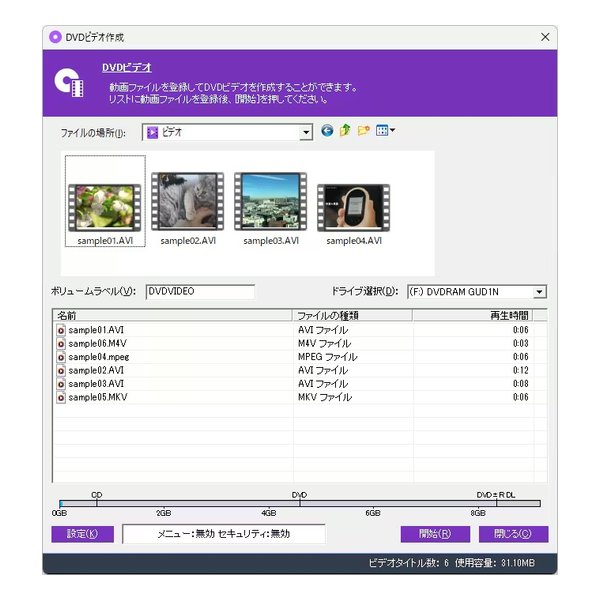The image size is (600, 600).
Task: Select sample06.M4V in the title list
Action: (98, 344)
